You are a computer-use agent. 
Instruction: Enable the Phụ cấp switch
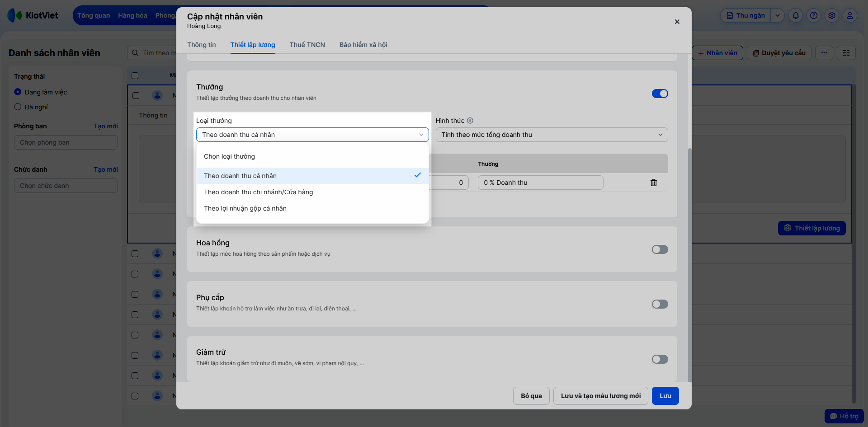(660, 304)
